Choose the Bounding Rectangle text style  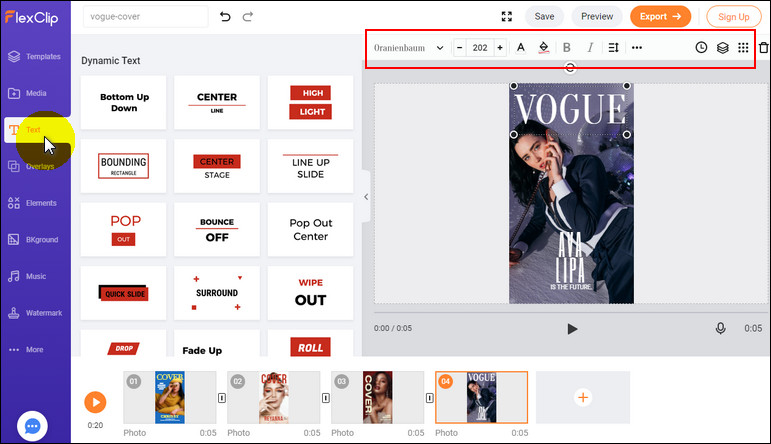123,166
